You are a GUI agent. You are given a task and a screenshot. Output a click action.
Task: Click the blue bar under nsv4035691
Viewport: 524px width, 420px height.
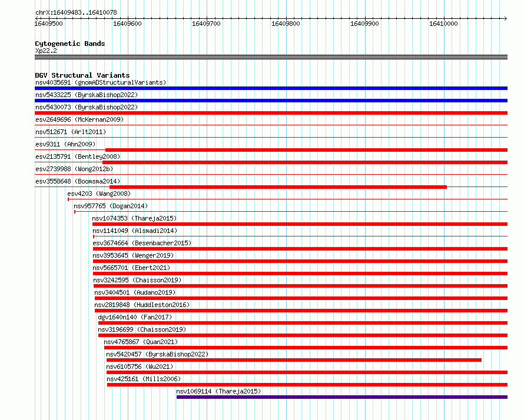point(271,88)
